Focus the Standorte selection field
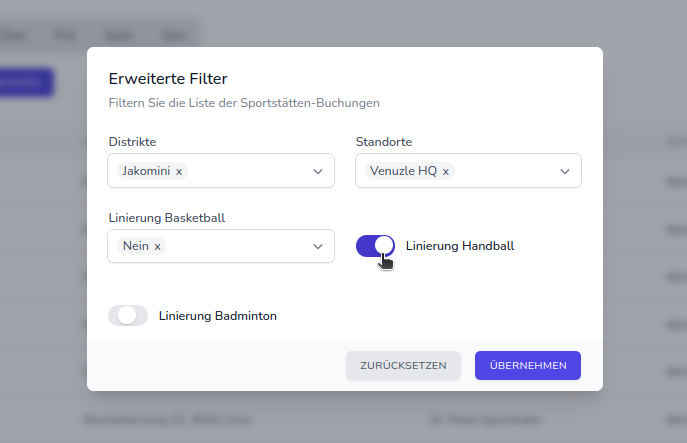Screen dimensions: 687x443 click(x=505, y=171)
